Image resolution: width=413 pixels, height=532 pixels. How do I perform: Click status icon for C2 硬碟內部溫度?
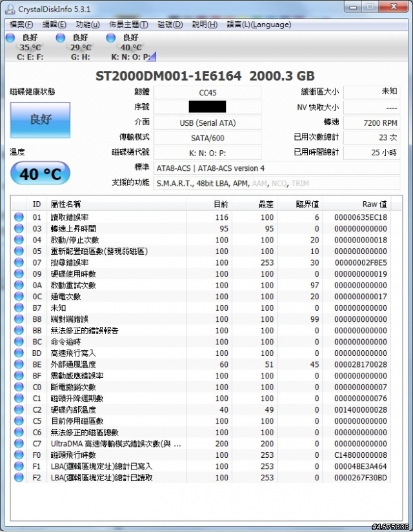19,409
